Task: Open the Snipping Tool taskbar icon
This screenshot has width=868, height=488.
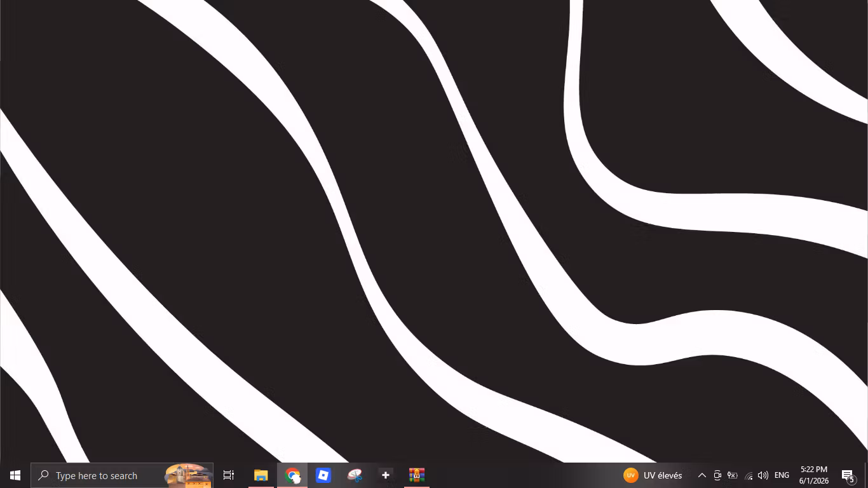Action: tap(355, 475)
